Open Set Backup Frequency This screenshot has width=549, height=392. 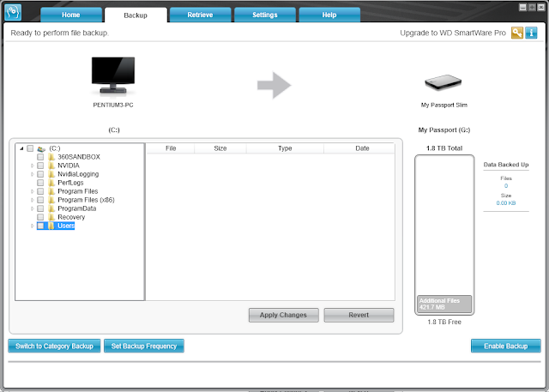144,346
